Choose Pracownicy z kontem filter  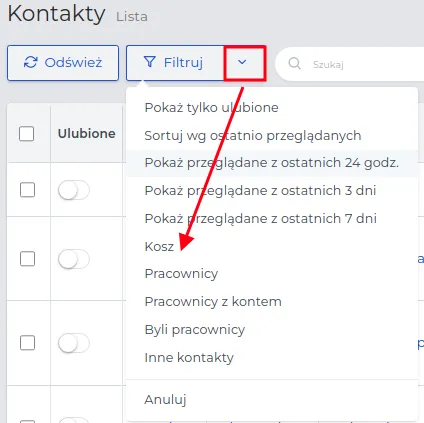272,302
